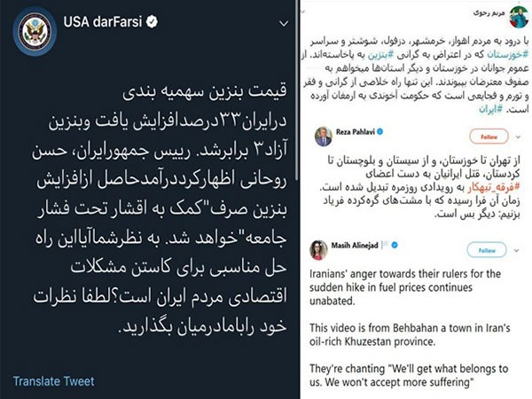Open Maryam Rajavi's profile picture

click(x=519, y=17)
